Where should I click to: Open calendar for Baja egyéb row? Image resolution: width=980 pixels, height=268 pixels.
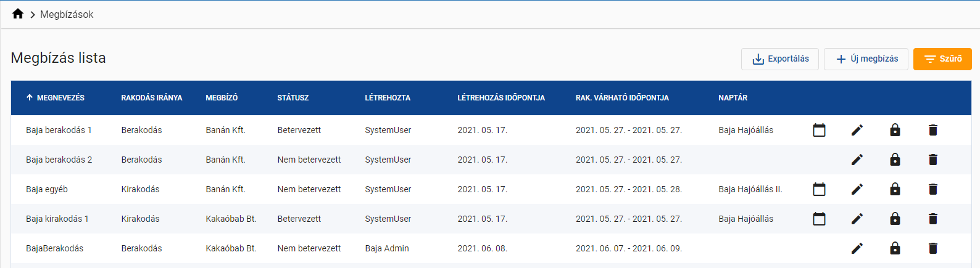(x=819, y=189)
